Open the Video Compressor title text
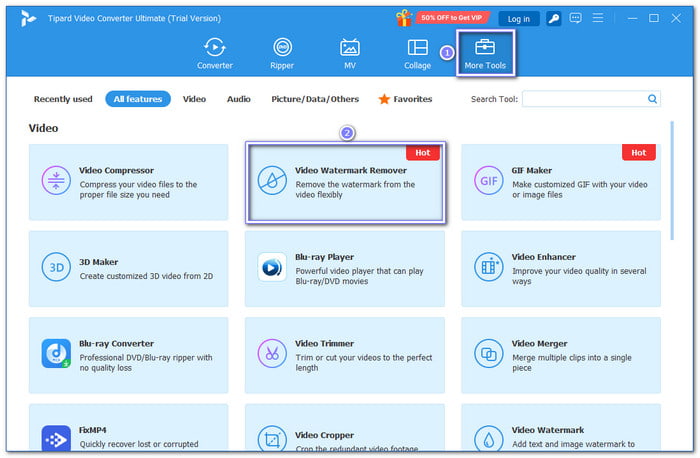This screenshot has width=700, height=458. click(117, 171)
